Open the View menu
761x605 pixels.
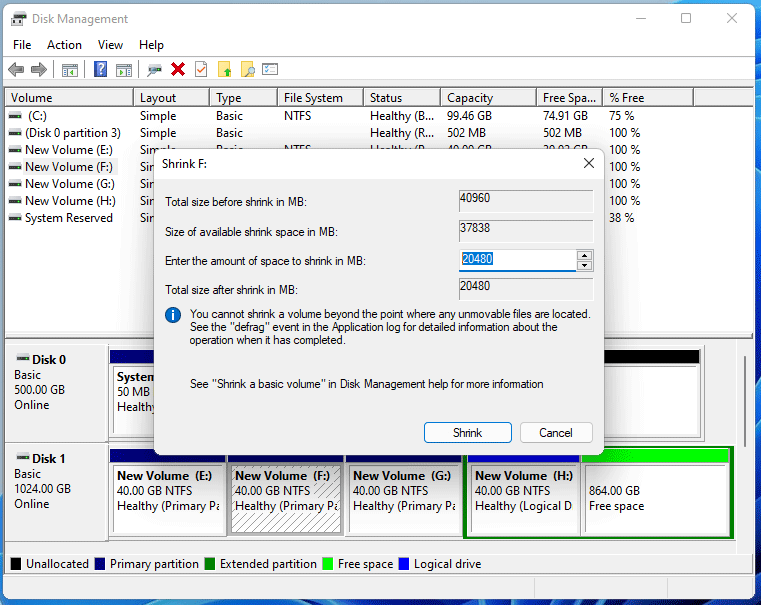click(110, 45)
